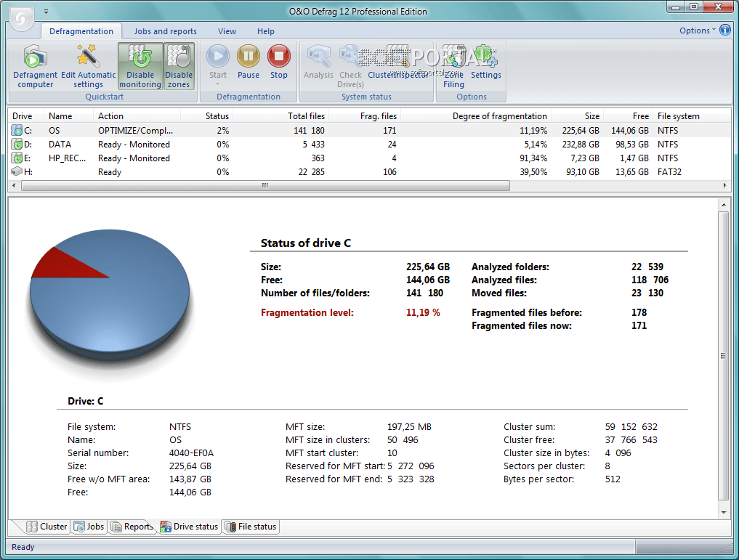Toggle Disable monitoring button
This screenshot has height=560, width=739.
[x=140, y=66]
